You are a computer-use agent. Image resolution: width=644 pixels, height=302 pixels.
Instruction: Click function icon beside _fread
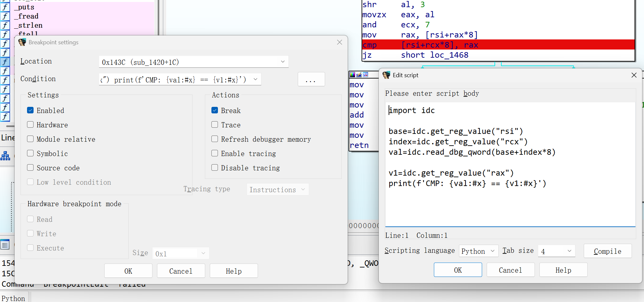(x=5, y=16)
